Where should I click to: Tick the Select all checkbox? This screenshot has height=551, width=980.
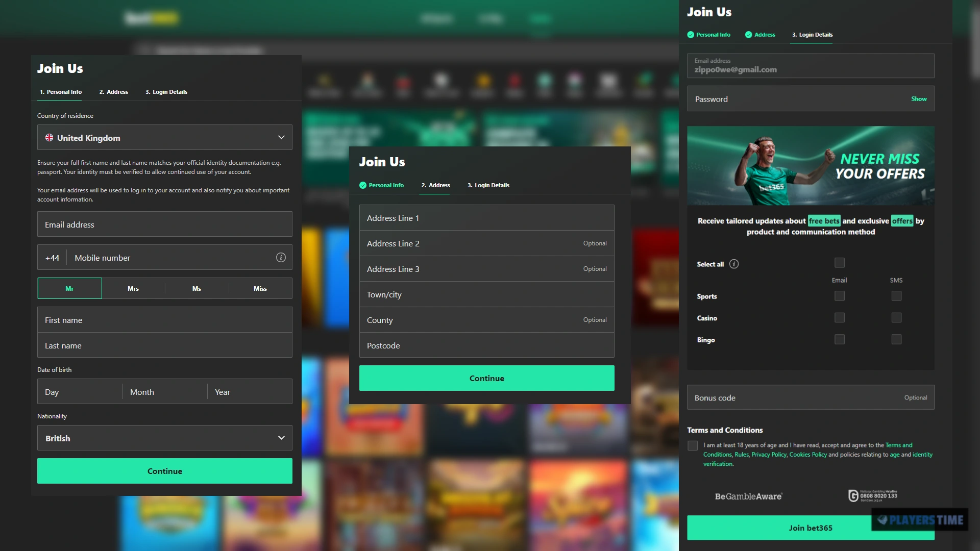[x=840, y=263]
